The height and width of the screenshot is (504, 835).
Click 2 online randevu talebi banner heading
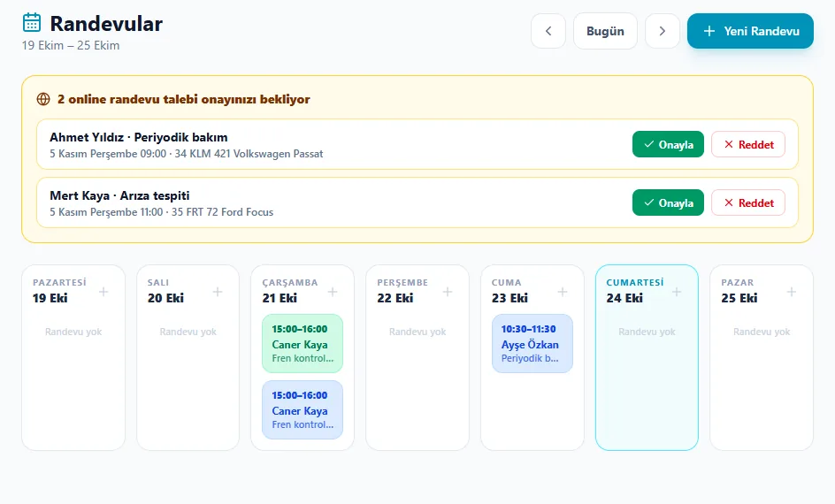point(184,100)
